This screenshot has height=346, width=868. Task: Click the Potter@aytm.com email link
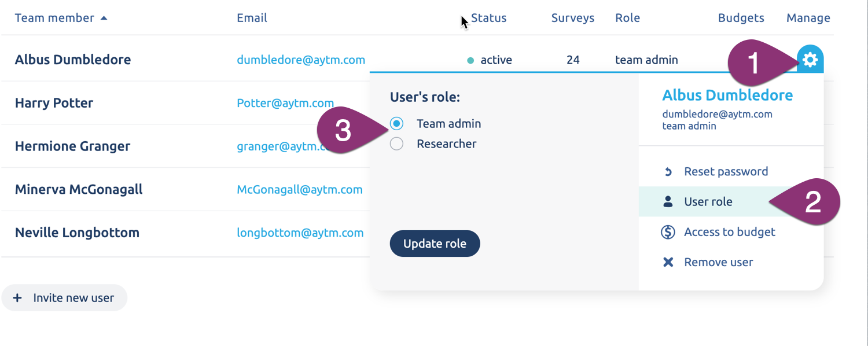click(x=285, y=103)
